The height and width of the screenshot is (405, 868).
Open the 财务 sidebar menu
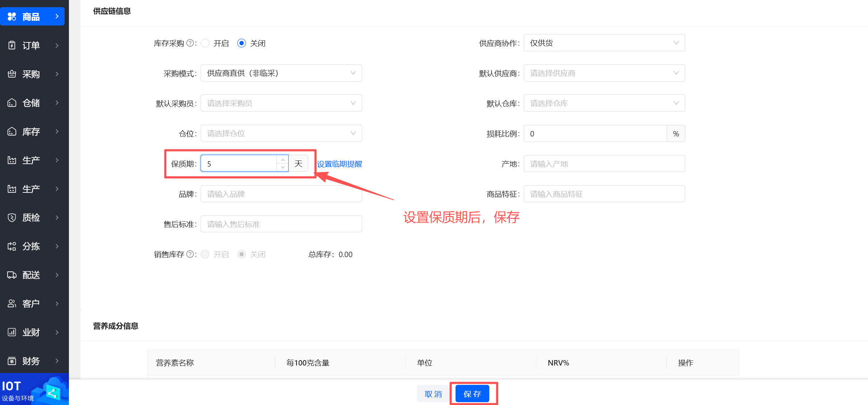(x=32, y=361)
